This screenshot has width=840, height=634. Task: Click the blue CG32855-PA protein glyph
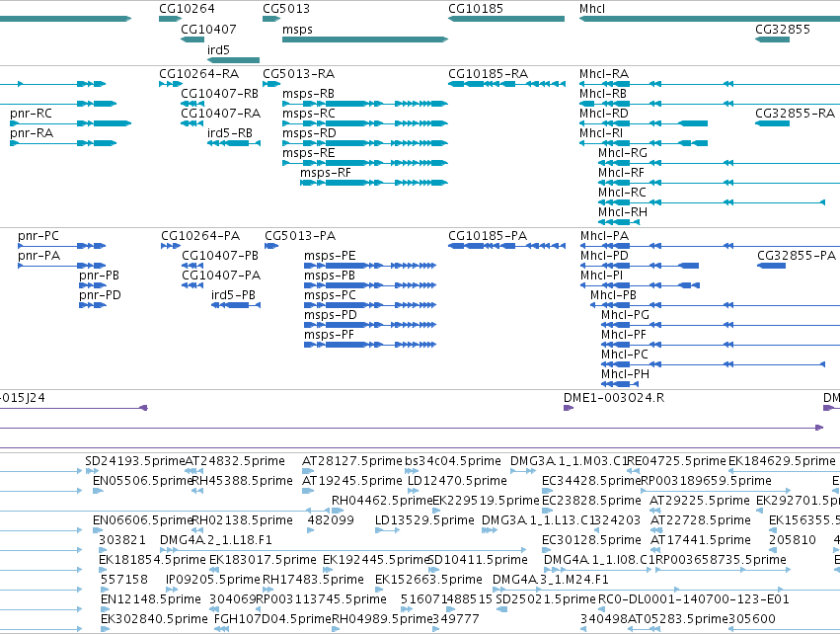click(x=772, y=266)
